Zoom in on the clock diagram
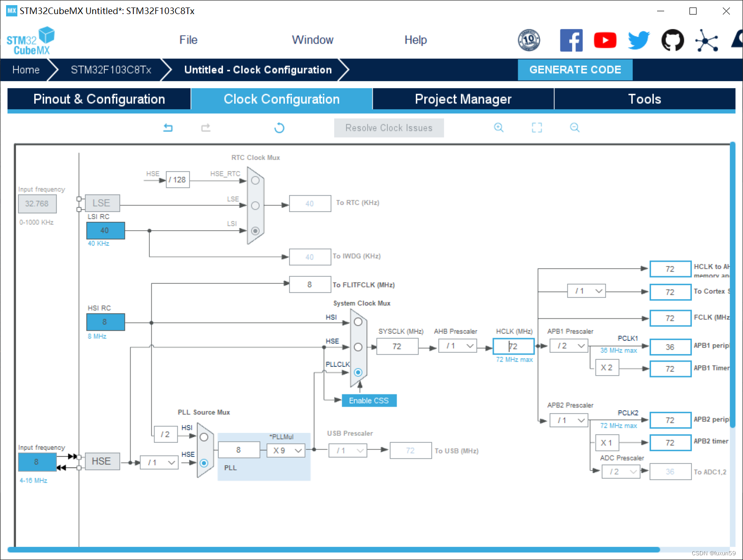This screenshot has width=743, height=560. pos(499,128)
